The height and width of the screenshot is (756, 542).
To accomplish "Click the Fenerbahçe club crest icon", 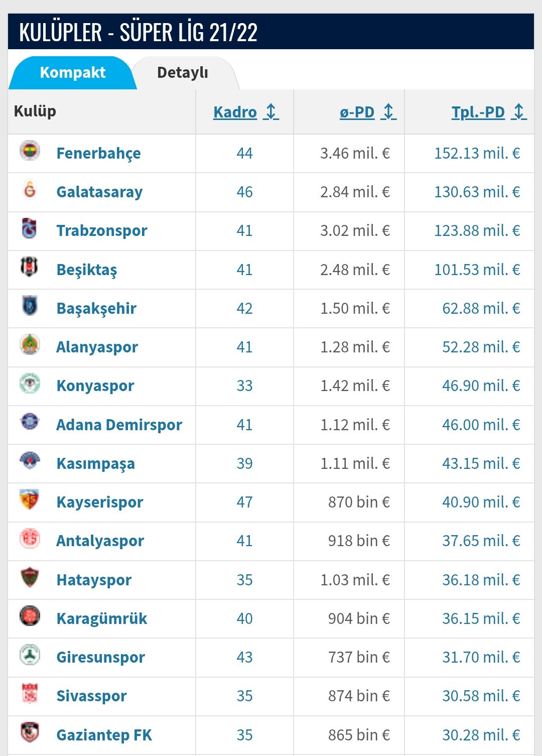I will (30, 151).
